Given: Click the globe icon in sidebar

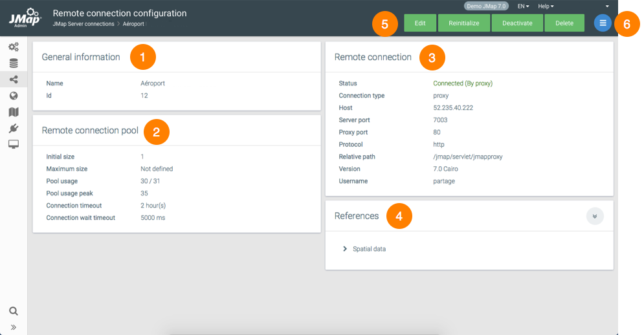Looking at the screenshot, I should point(14,96).
